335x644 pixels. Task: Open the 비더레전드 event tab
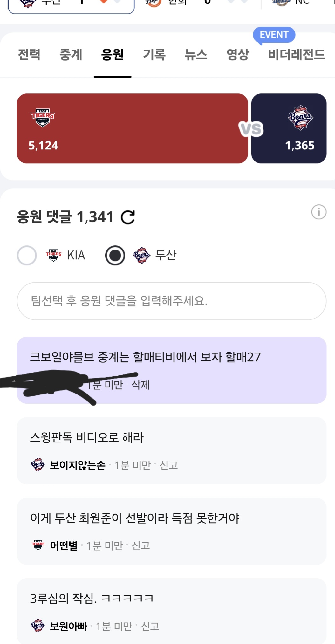[x=296, y=55]
